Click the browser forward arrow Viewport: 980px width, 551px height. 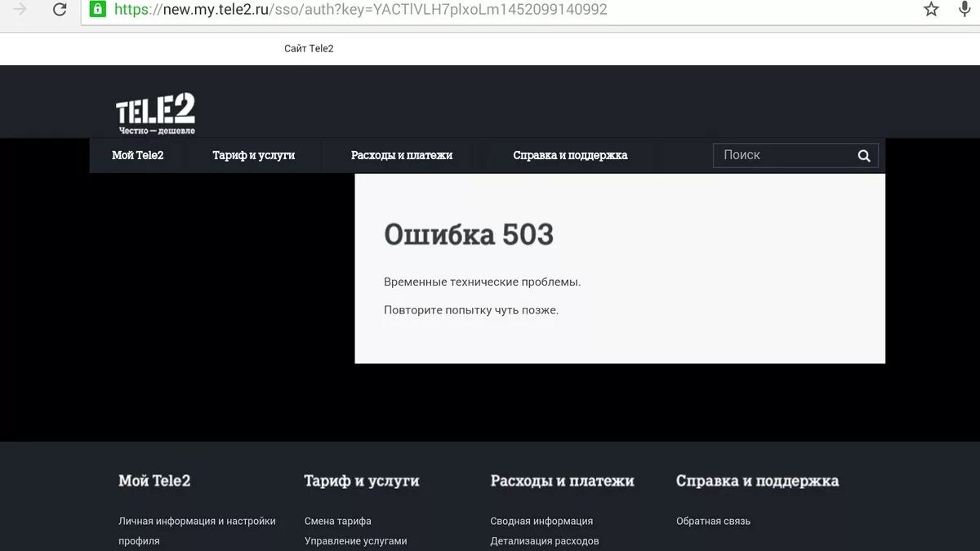point(20,10)
